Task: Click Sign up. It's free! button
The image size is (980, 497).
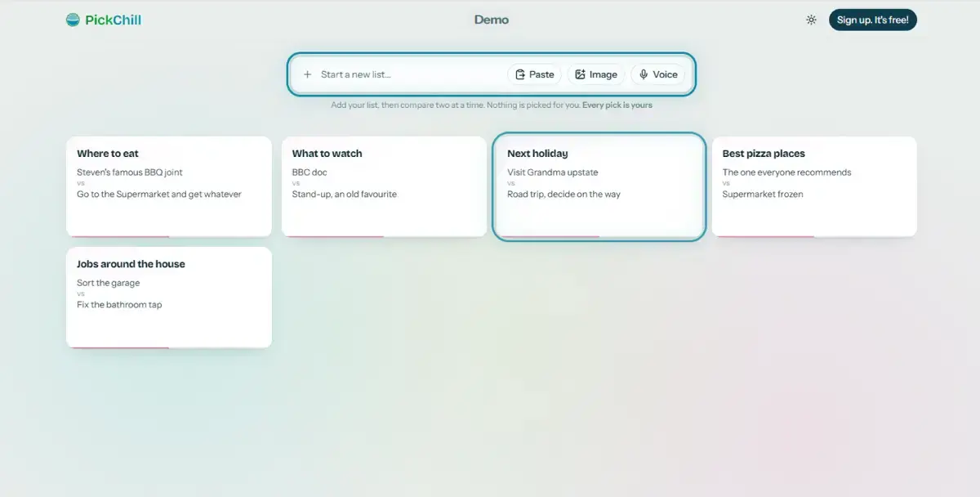Action: (x=873, y=20)
